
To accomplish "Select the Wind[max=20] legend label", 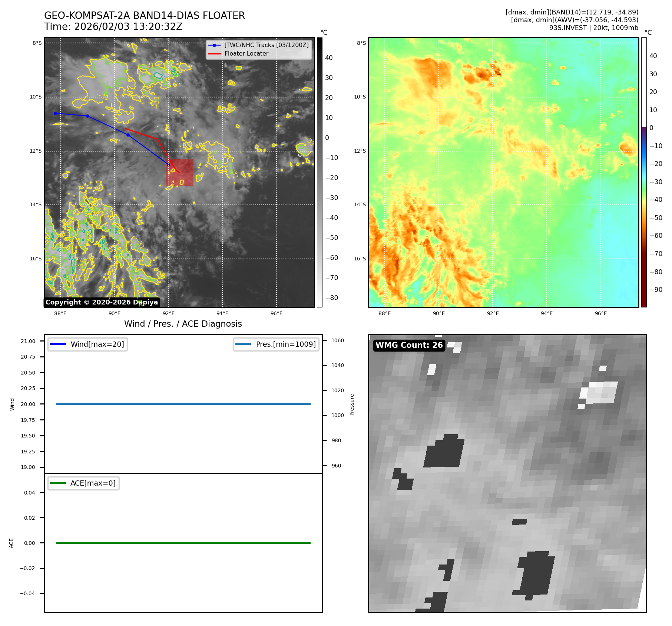I will [97, 344].
